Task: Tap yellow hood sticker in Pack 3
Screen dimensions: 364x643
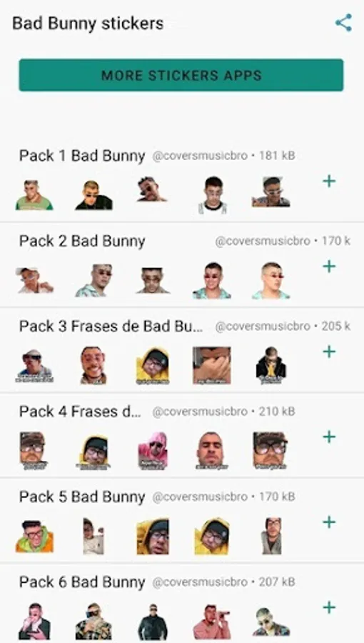Action: 153,366
